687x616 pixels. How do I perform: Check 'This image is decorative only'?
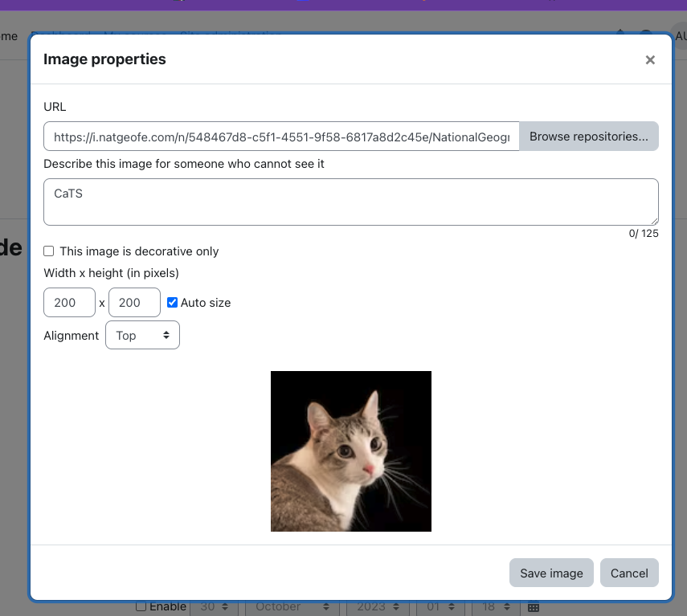(49, 251)
